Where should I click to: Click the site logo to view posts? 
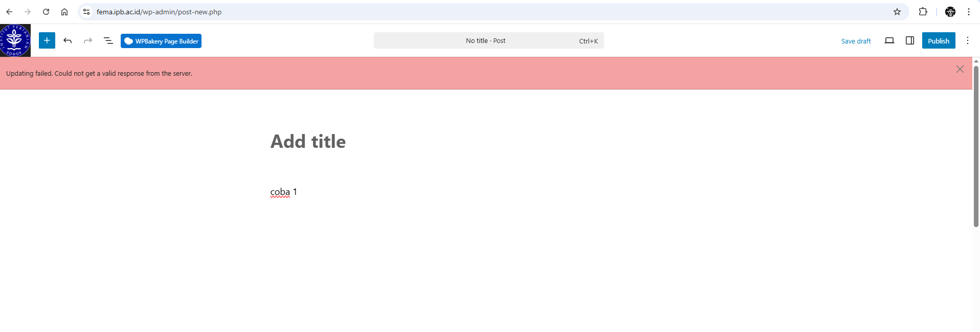(x=15, y=40)
